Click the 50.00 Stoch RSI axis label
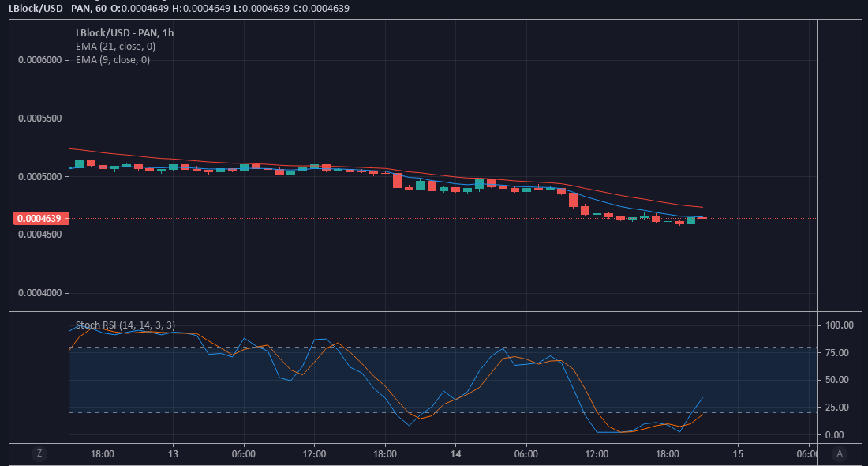Image resolution: width=868 pixels, height=466 pixels. (836, 380)
